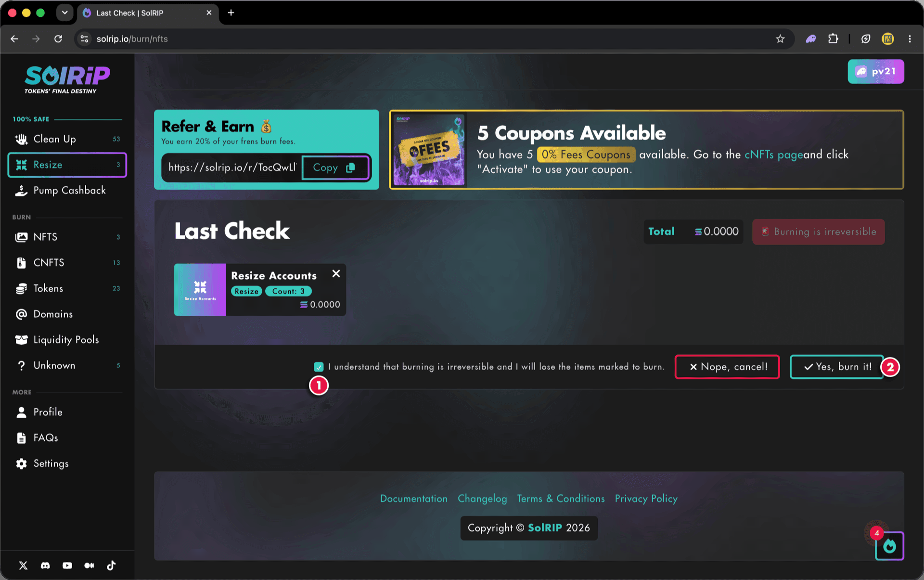This screenshot has width=924, height=580.
Task: Copy the referral link
Action: pos(335,168)
